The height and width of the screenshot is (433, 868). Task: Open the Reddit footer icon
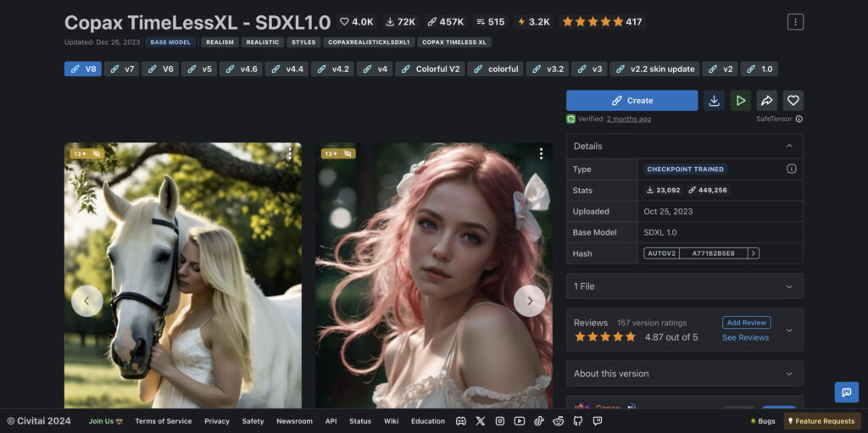[x=558, y=421]
